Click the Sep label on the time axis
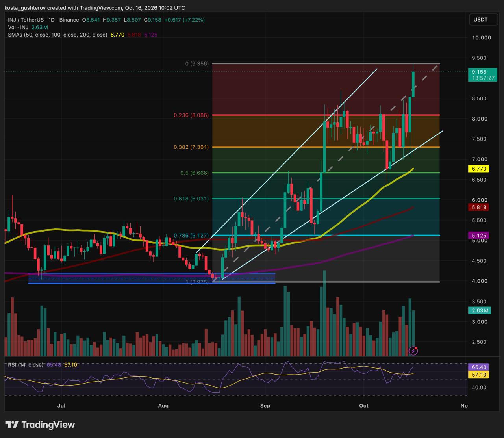504x438 pixels. point(265,406)
